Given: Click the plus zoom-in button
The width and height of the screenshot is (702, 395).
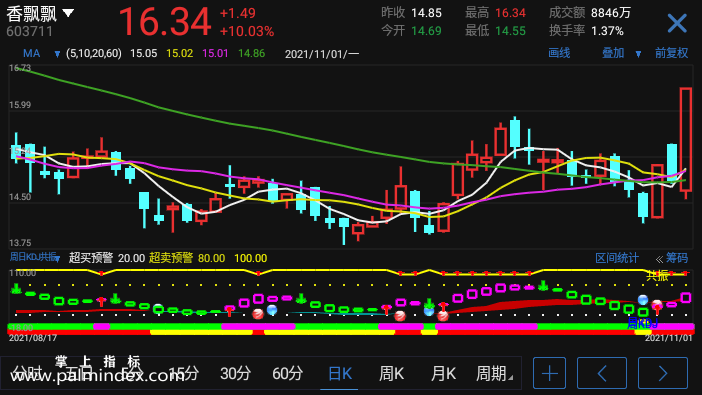Looking at the screenshot, I should point(549,373).
